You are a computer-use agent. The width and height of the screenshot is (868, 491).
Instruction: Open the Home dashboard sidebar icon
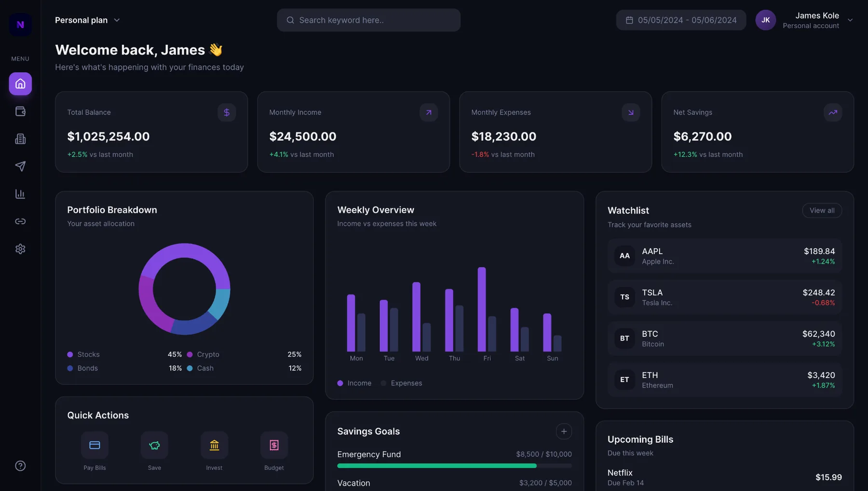pos(20,84)
